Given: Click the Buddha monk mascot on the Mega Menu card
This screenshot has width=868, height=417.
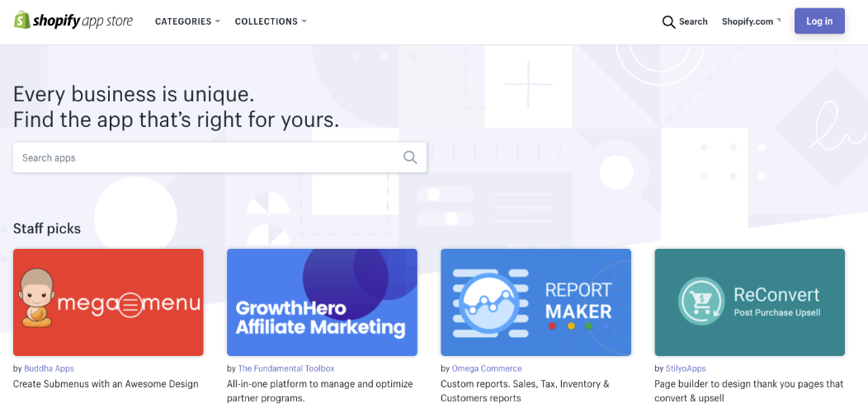Looking at the screenshot, I should tap(37, 298).
